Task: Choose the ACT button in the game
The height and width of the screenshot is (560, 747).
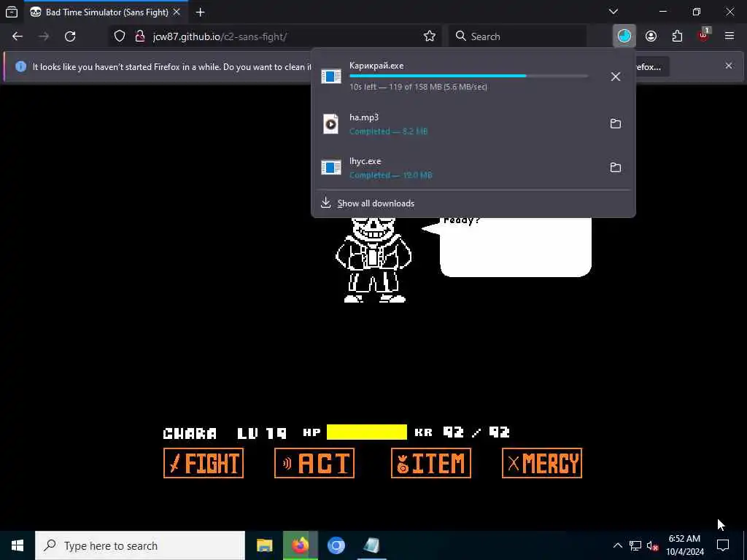Action: pyautogui.click(x=314, y=463)
